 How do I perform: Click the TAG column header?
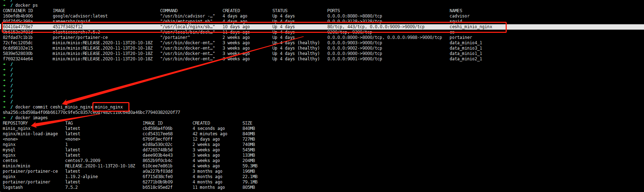pyautogui.click(x=69, y=123)
